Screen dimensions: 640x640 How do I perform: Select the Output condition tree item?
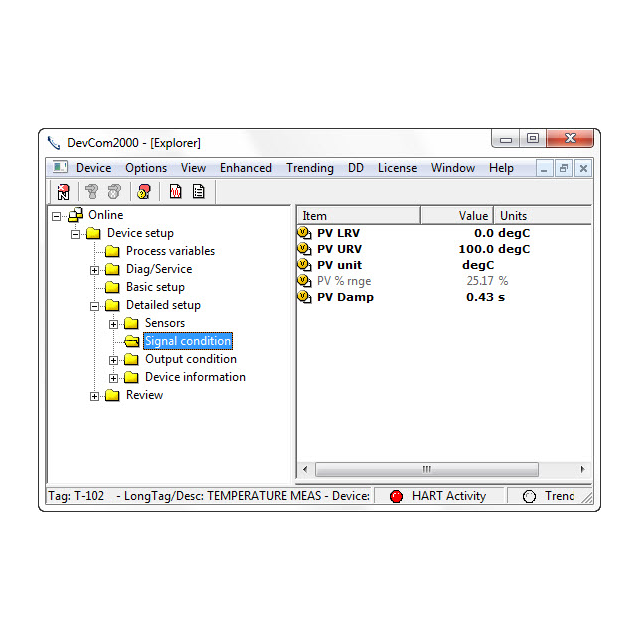(x=191, y=359)
